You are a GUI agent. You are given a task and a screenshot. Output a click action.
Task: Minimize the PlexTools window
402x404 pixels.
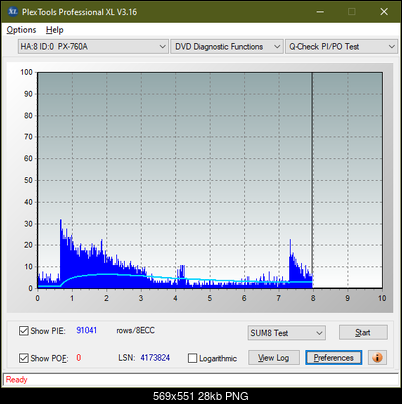320,12
